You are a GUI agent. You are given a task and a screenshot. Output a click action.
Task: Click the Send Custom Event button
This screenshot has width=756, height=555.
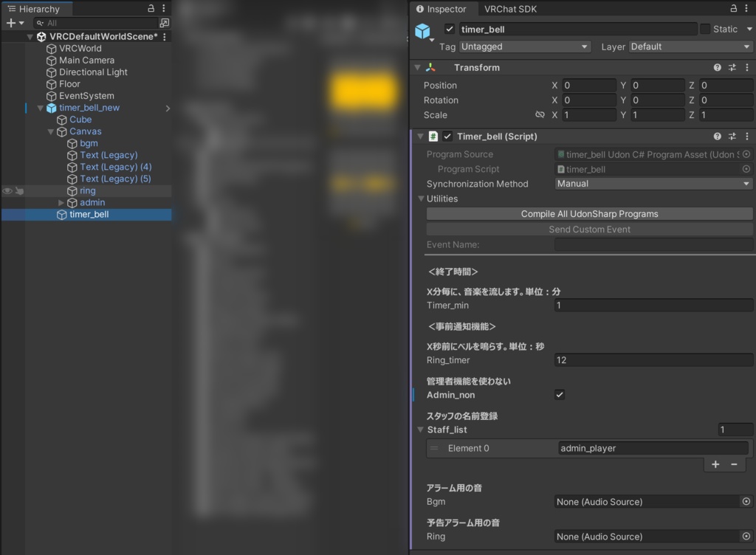pos(589,230)
